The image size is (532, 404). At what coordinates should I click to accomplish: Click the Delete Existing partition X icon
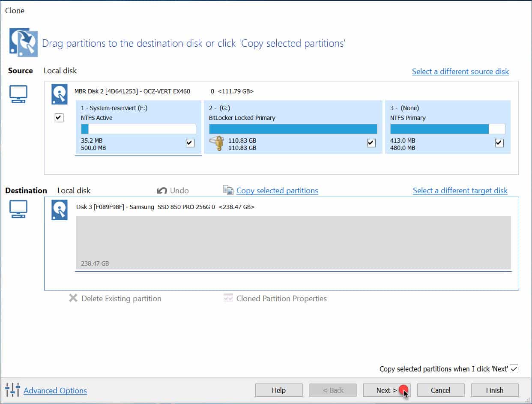(x=73, y=298)
